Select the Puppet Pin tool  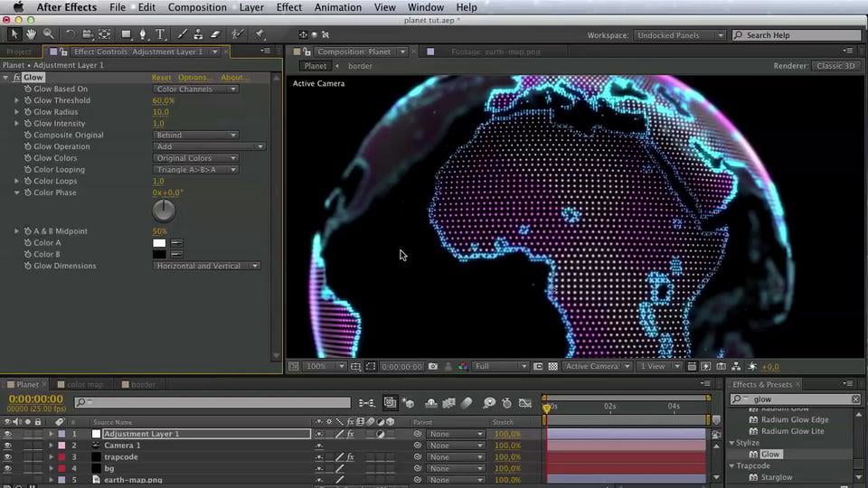point(259,34)
